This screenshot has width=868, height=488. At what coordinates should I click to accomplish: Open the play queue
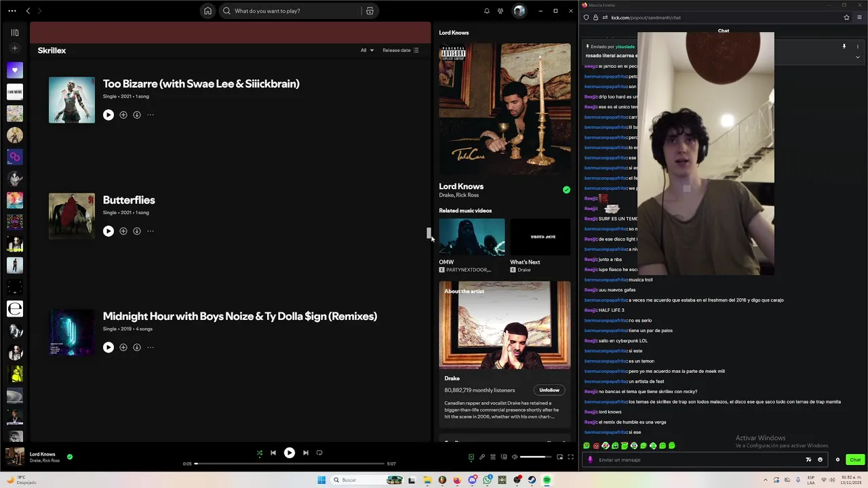tap(493, 457)
